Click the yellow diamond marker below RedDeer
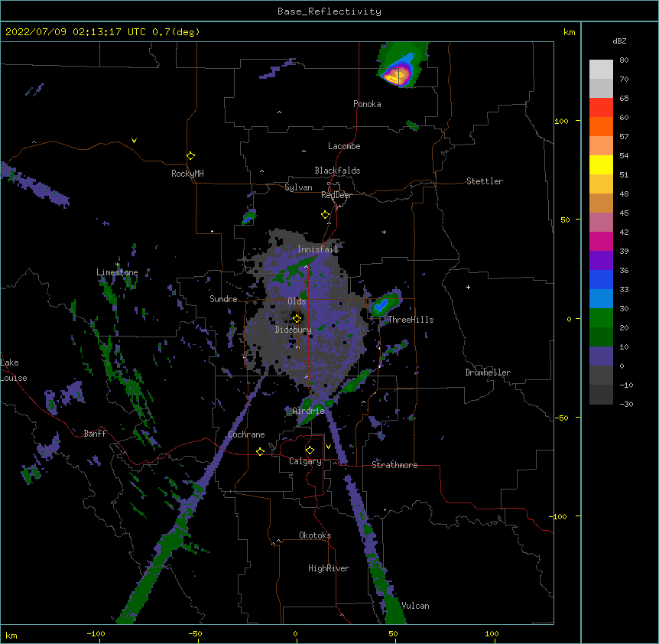The image size is (659, 644). pos(326,215)
